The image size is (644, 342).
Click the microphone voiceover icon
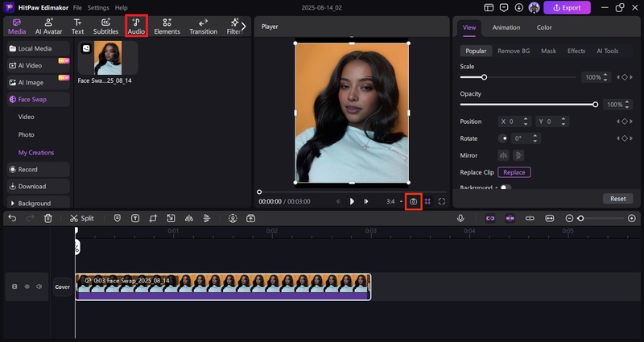click(x=460, y=218)
